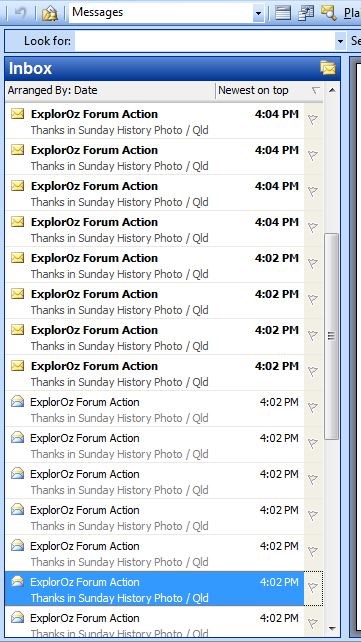This screenshot has width=361, height=642.
Task: Select the highlighted ExplorOz Forum Action message
Action: [x=155, y=589]
